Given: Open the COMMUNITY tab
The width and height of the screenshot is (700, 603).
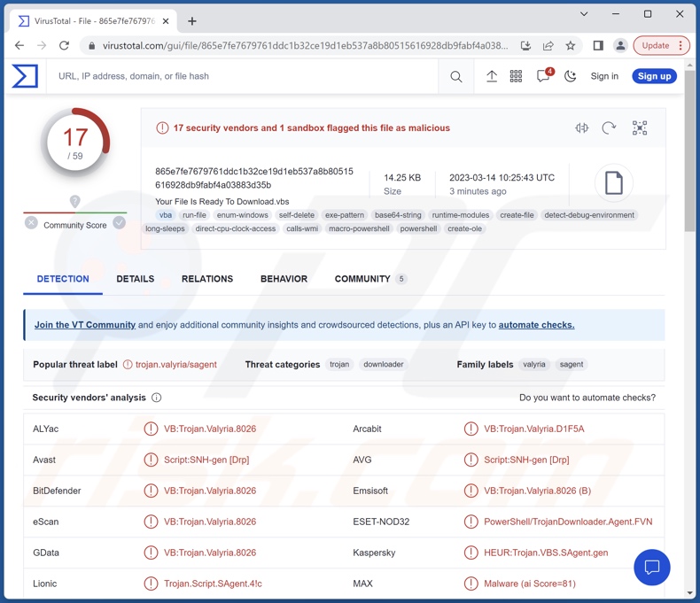Looking at the screenshot, I should coord(370,279).
